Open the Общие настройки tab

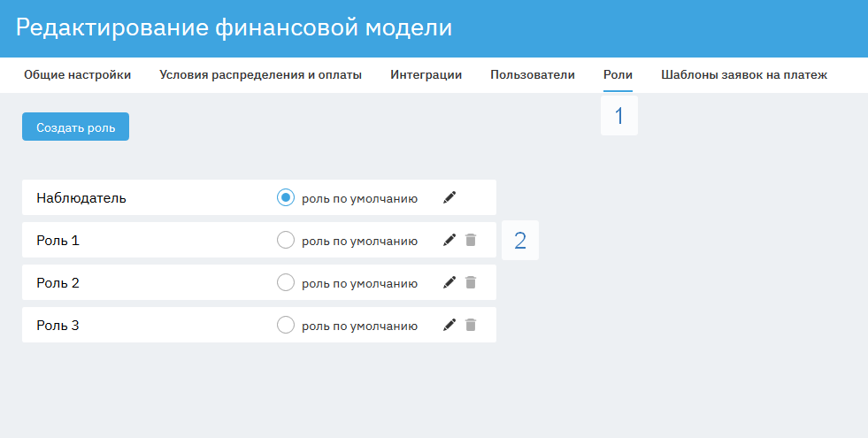click(77, 75)
